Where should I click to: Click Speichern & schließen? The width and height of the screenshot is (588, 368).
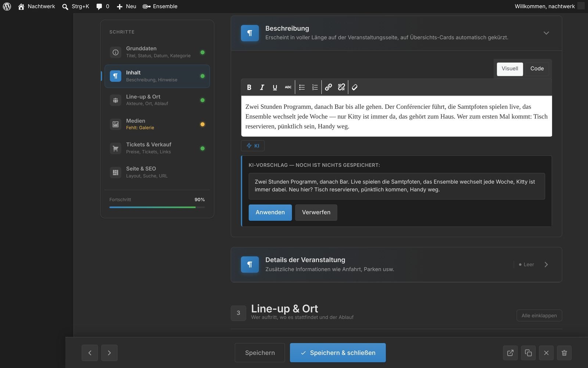pyautogui.click(x=338, y=353)
